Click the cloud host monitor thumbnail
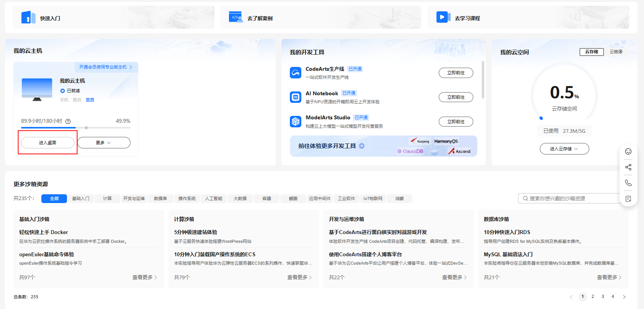 point(37,89)
